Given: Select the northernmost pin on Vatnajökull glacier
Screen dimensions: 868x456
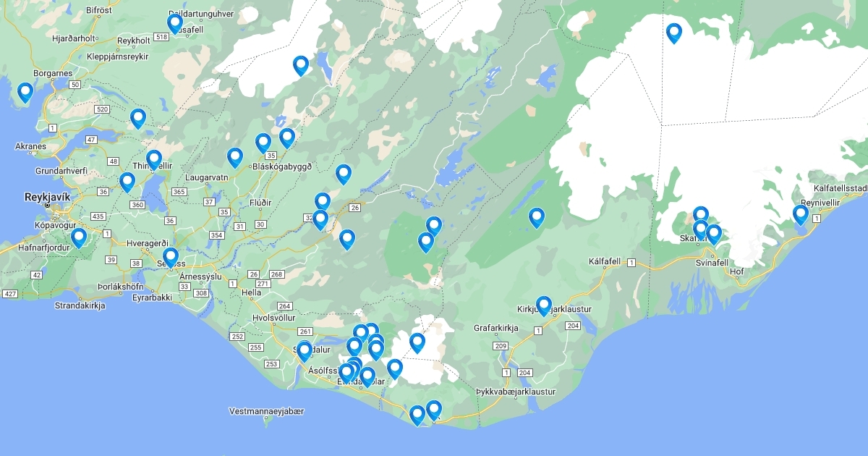Looking at the screenshot, I should point(674,33).
